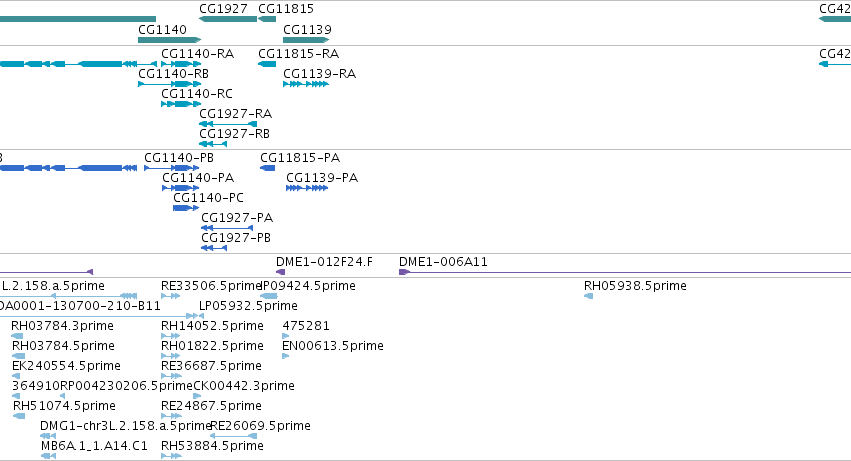
Task: Click the CG11815 gene arrow
Action: coord(267,19)
